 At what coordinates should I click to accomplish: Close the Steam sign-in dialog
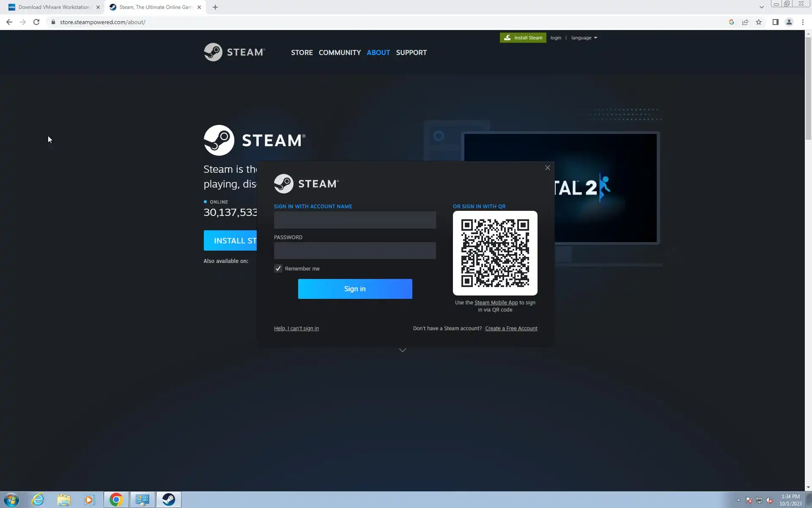click(x=547, y=168)
